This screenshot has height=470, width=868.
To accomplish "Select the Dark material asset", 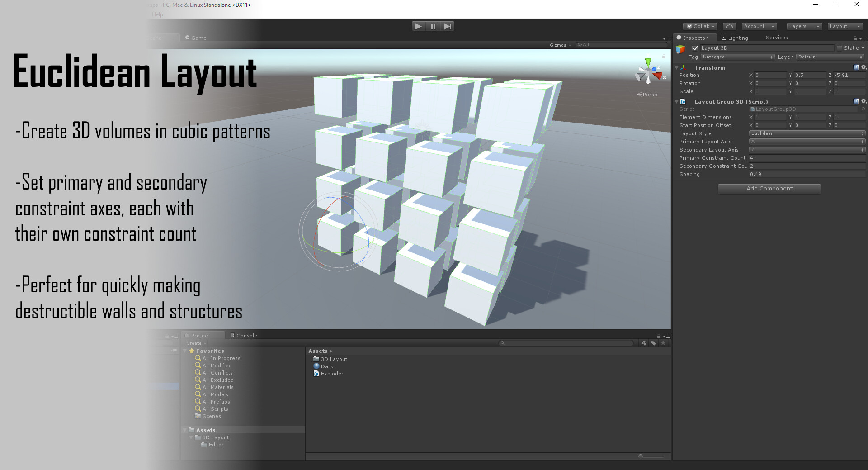I will click(323, 366).
